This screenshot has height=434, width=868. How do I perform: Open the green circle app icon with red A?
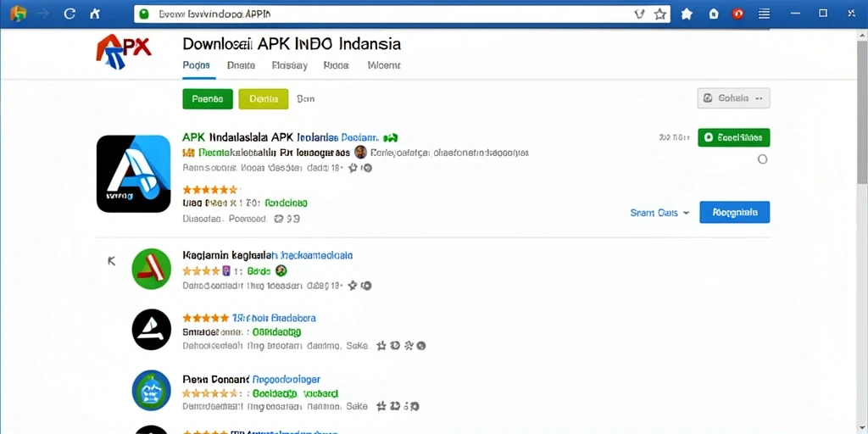151,269
